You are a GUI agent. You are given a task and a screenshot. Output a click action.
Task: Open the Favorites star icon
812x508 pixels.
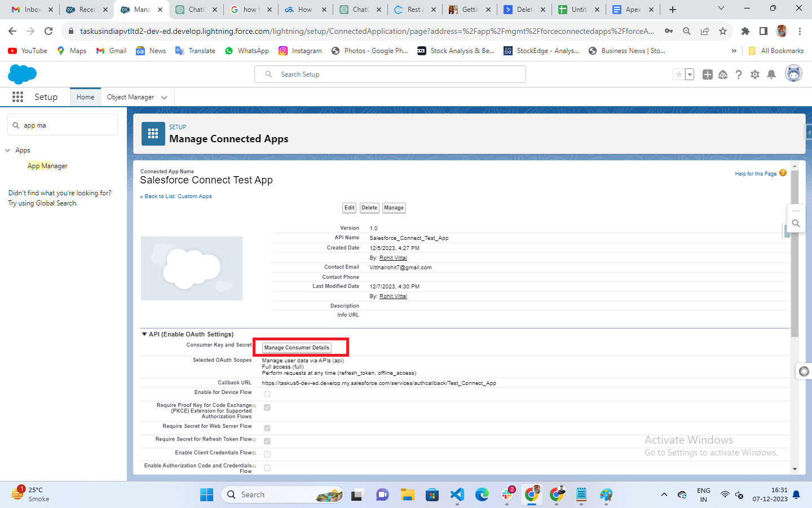click(679, 75)
